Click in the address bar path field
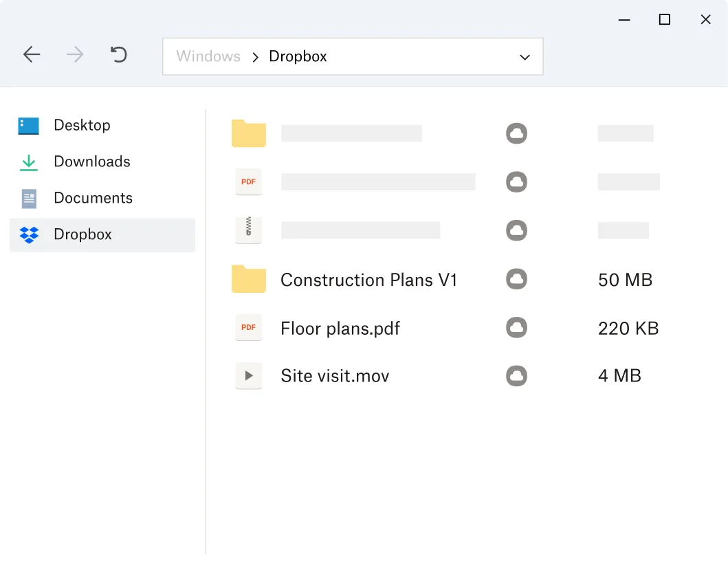This screenshot has height=576, width=728. (x=353, y=56)
